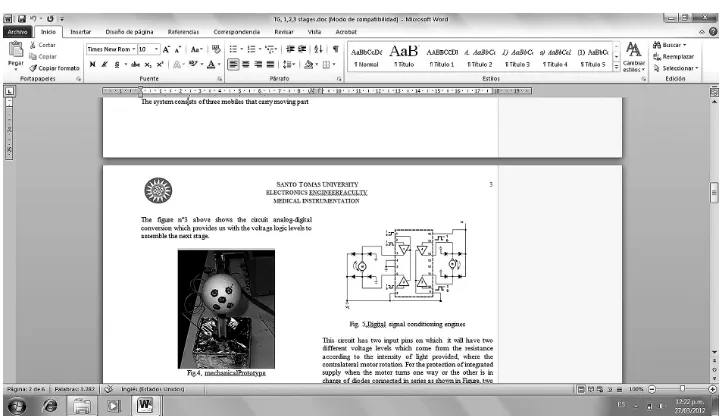Expand the styles gallery with More arrow
The width and height of the screenshot is (726, 420).
(616, 67)
